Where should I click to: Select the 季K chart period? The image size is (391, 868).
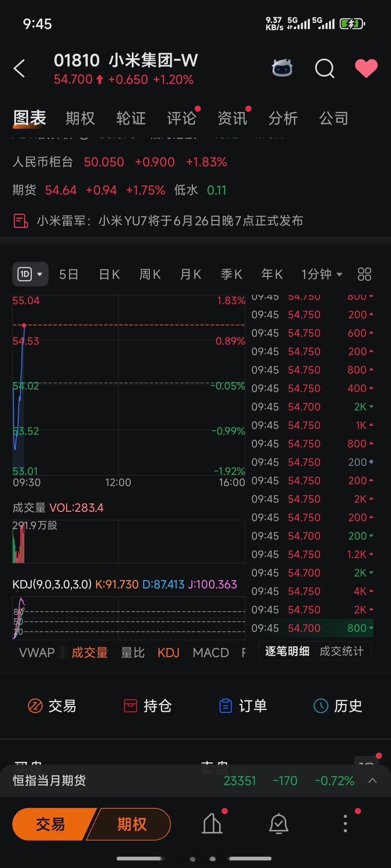coord(231,275)
